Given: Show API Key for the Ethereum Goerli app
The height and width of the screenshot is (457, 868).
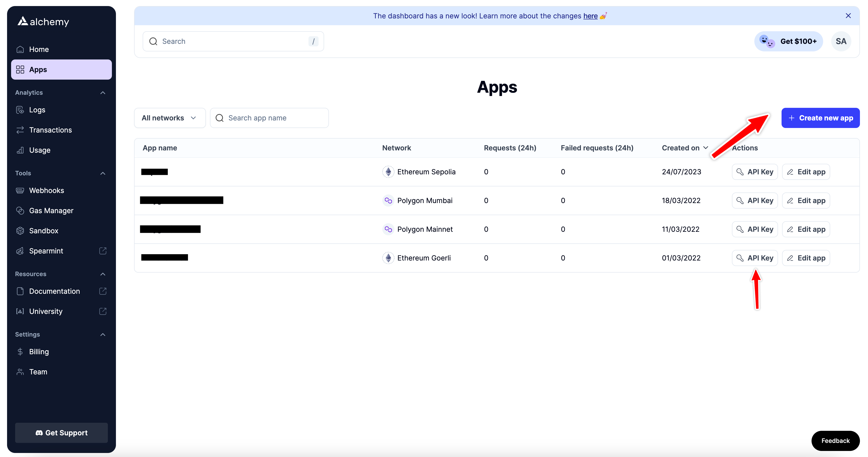Looking at the screenshot, I should 754,258.
